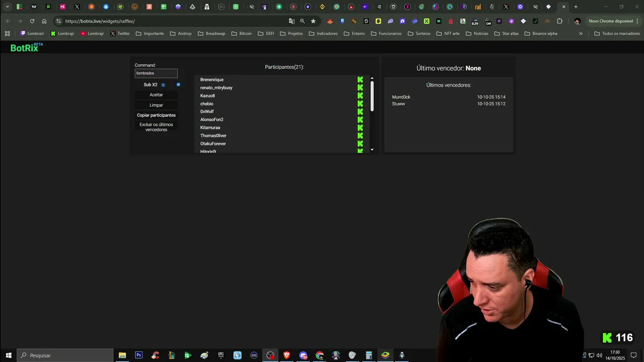Click Copiar participantes button

pos(156,115)
